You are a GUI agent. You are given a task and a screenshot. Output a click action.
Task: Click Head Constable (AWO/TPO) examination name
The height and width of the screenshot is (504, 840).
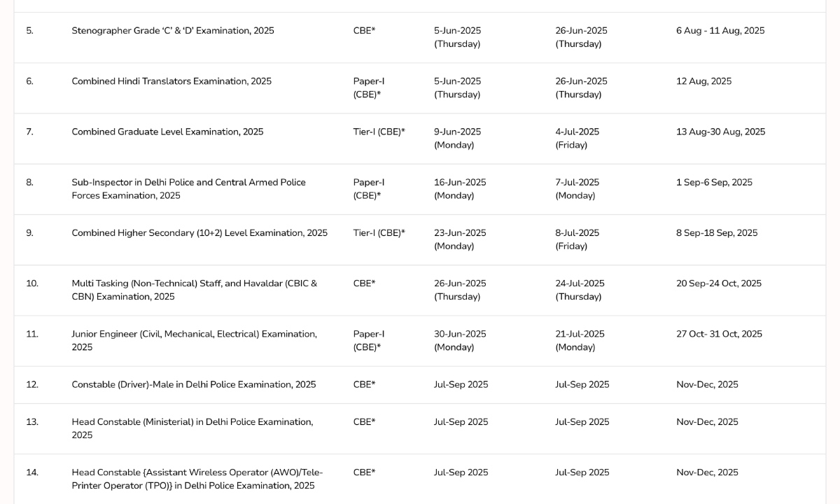coord(197,479)
